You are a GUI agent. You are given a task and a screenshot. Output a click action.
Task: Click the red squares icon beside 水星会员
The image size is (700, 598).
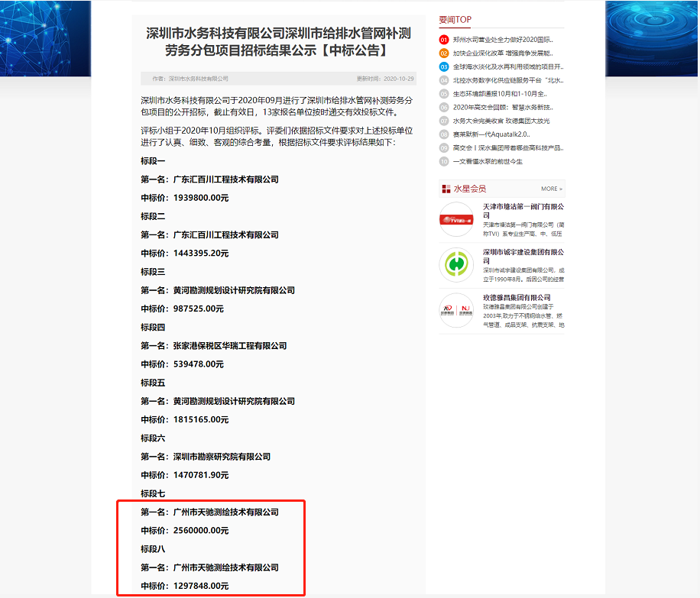point(446,189)
